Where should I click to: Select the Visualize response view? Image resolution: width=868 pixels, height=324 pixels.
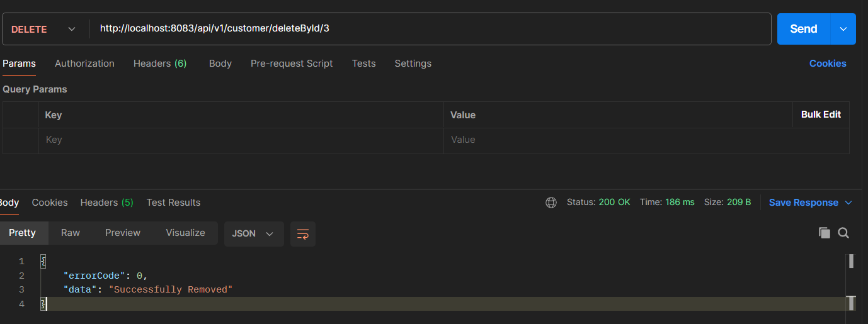pyautogui.click(x=185, y=233)
